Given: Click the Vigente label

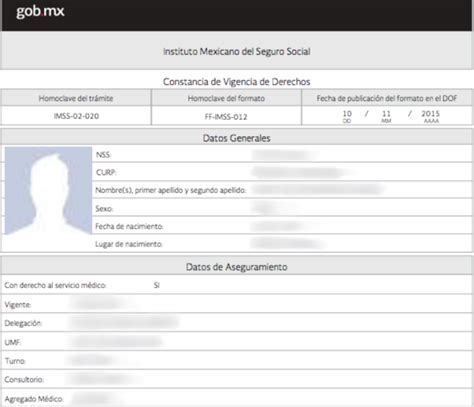Looking at the screenshot, I should [x=18, y=305].
